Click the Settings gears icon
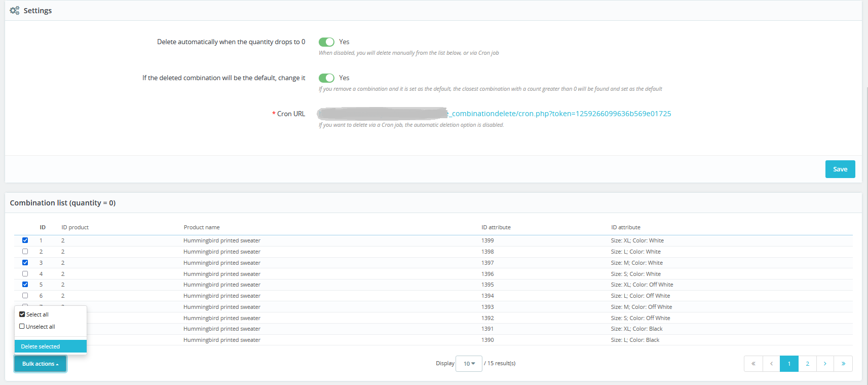This screenshot has width=868, height=385. coord(15,10)
